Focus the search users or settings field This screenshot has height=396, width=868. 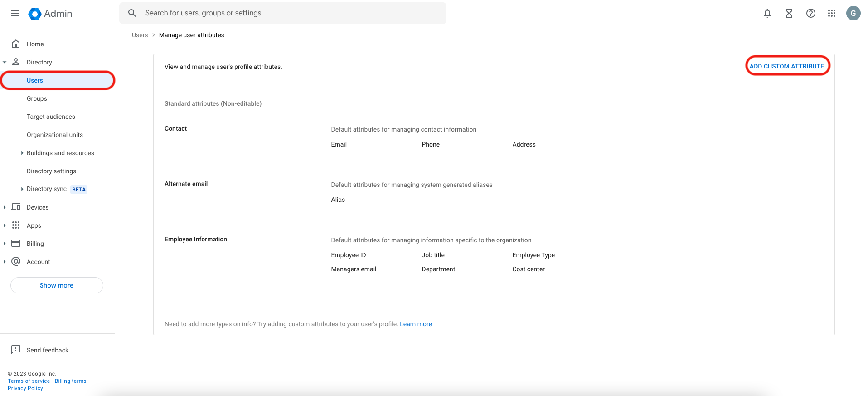coord(290,13)
